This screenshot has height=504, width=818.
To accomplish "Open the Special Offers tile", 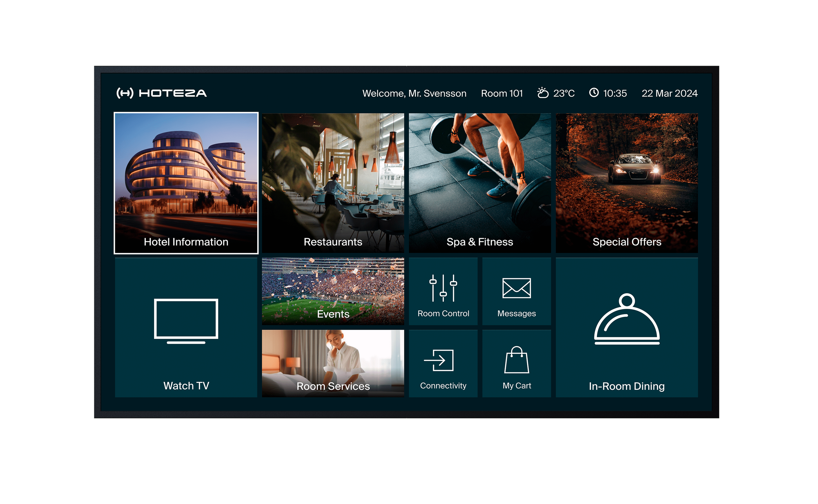I will (x=627, y=183).
